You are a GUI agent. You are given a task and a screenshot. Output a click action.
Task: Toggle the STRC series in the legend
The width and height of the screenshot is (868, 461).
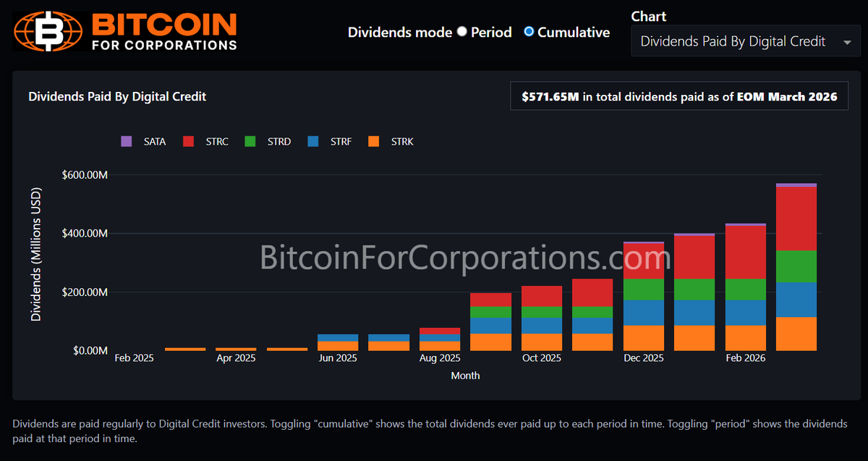click(x=187, y=141)
